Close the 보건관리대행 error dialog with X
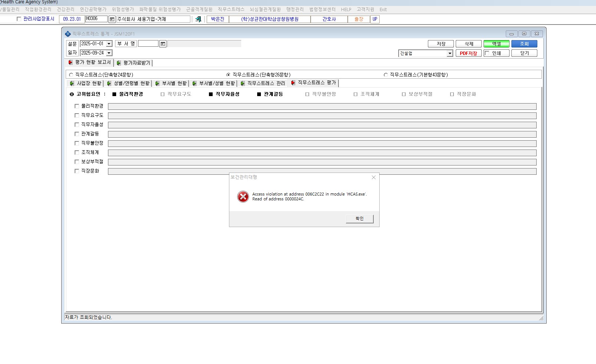 coord(374,177)
